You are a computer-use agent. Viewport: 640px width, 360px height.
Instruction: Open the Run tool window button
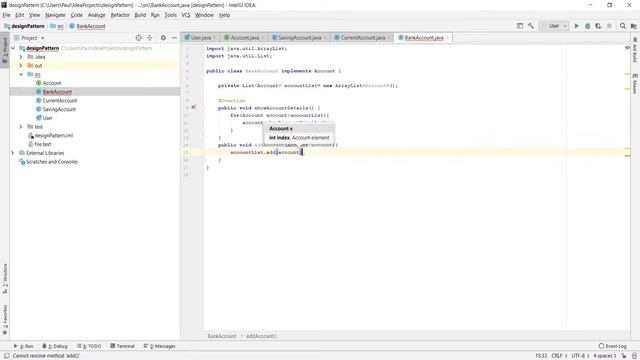click(x=23, y=346)
